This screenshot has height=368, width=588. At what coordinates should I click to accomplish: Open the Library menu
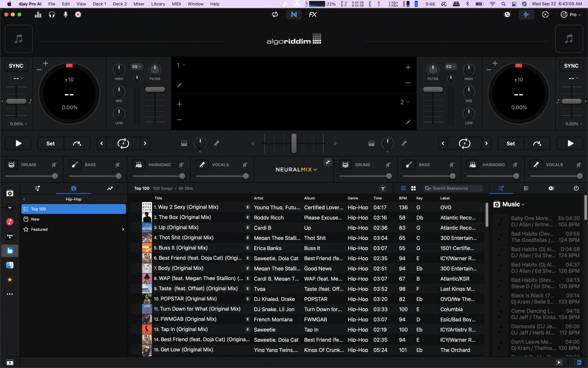(x=158, y=4)
